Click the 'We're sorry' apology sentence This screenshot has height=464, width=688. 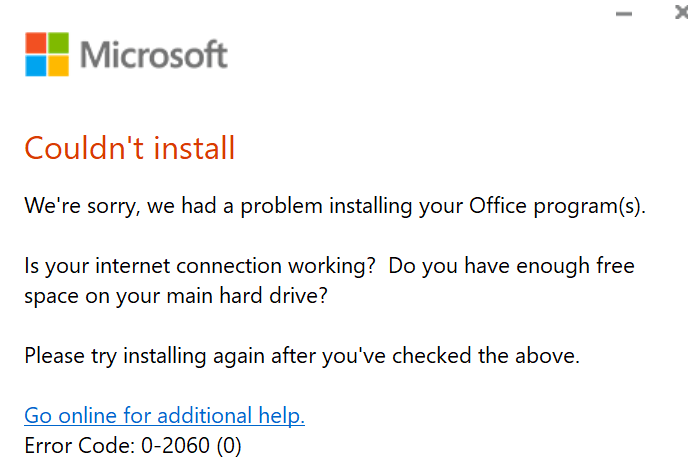(335, 208)
